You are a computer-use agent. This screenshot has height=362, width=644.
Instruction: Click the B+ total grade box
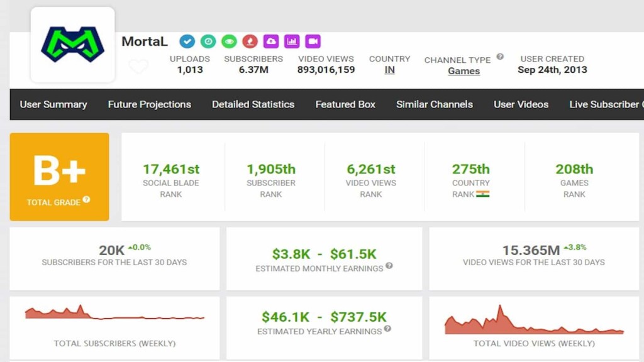tap(60, 177)
